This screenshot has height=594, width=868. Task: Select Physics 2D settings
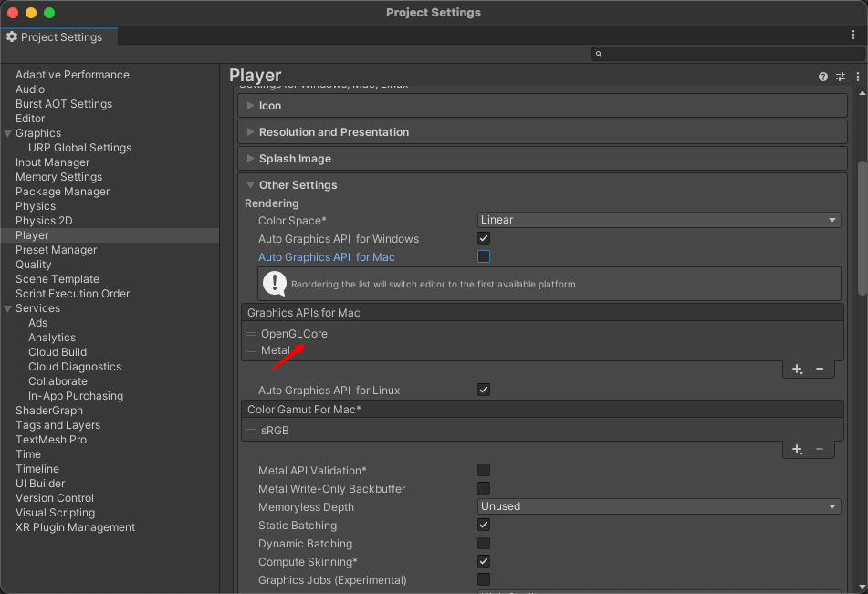coord(44,221)
